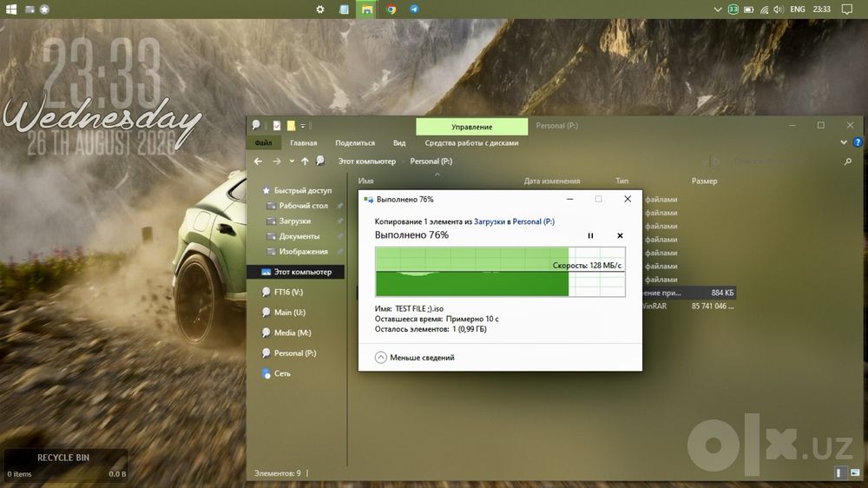
Task: Sort by Тип column header
Action: pyautogui.click(x=622, y=181)
